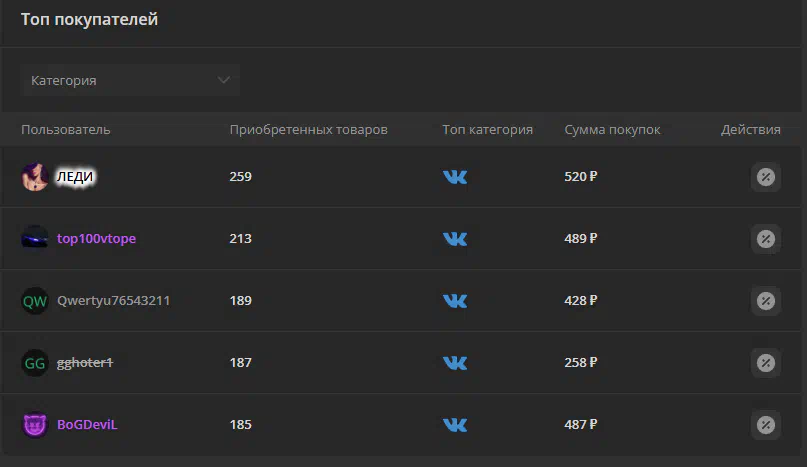The height and width of the screenshot is (467, 807).
Task: Click discount action in gghoter1 row
Action: coord(765,363)
